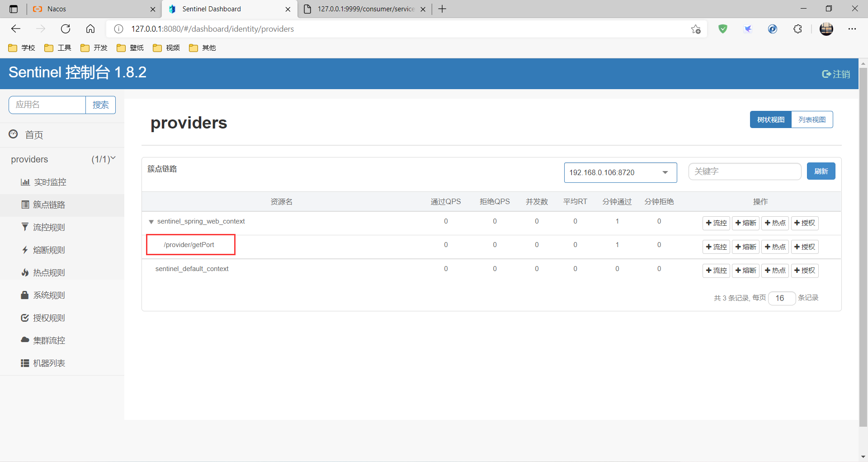Open browser home page icon
868x462 pixels.
(90, 29)
